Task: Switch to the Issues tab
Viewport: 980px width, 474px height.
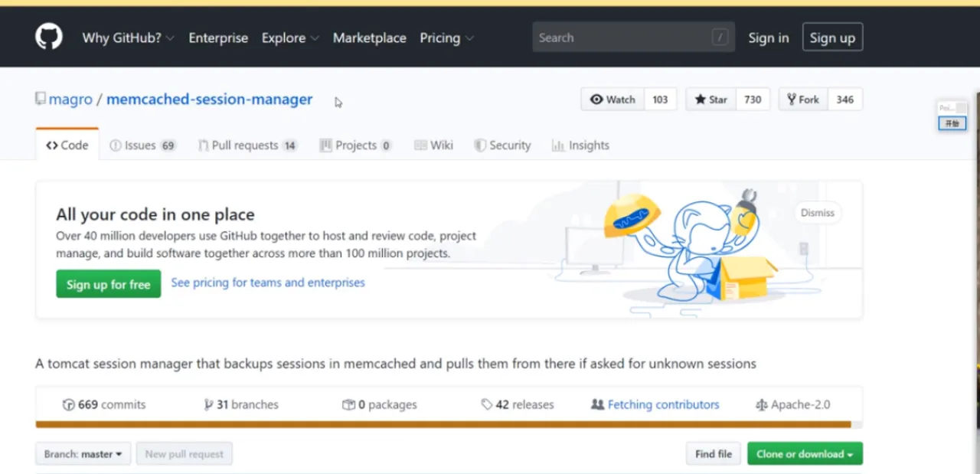Action: pyautogui.click(x=142, y=145)
